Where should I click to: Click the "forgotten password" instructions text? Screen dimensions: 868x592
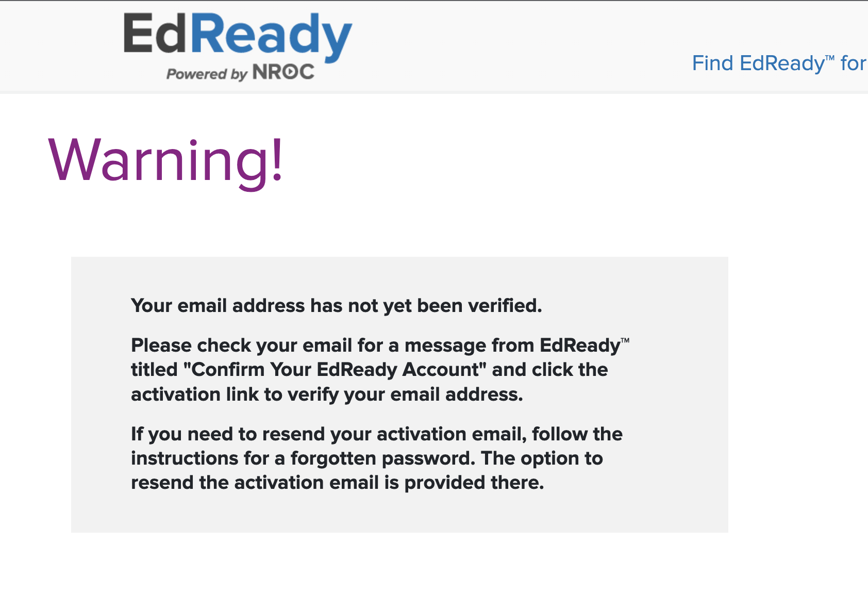[x=382, y=458]
